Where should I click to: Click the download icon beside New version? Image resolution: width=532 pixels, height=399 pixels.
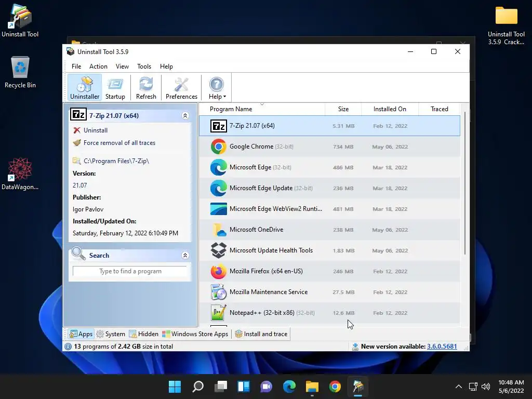tap(355, 347)
